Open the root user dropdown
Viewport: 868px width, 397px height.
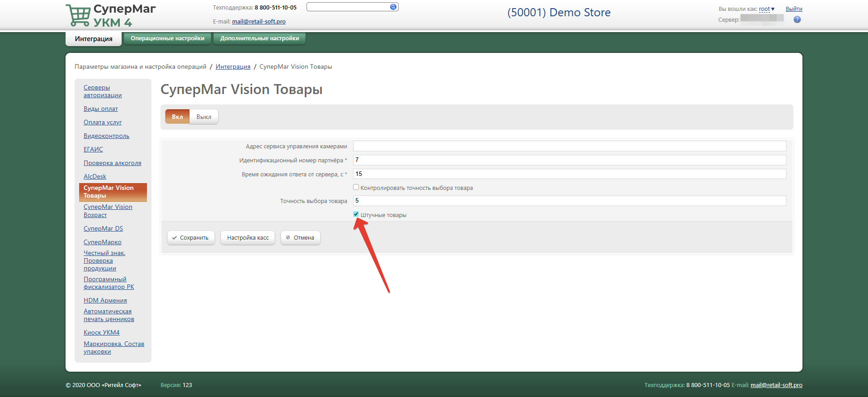[767, 9]
